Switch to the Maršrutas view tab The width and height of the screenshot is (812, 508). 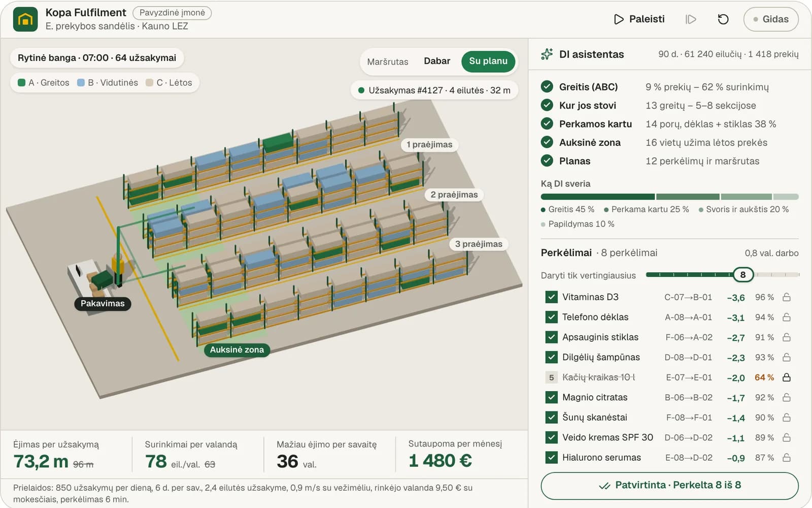388,61
